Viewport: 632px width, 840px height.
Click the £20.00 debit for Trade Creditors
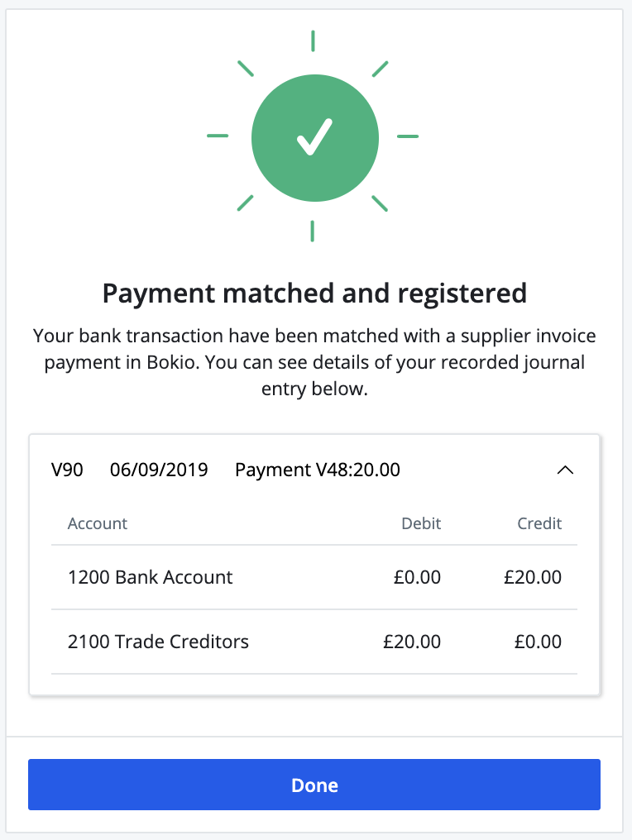click(x=412, y=642)
